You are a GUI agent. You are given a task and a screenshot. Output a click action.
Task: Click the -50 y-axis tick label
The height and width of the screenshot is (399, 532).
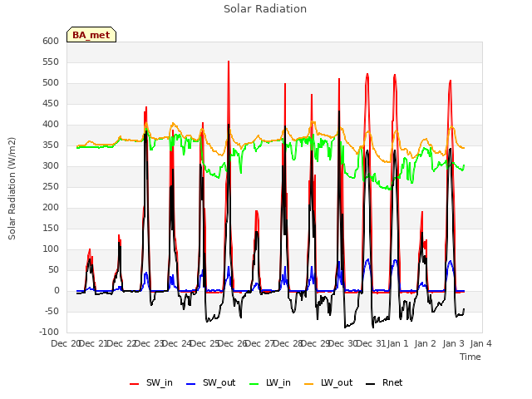click(x=51, y=311)
